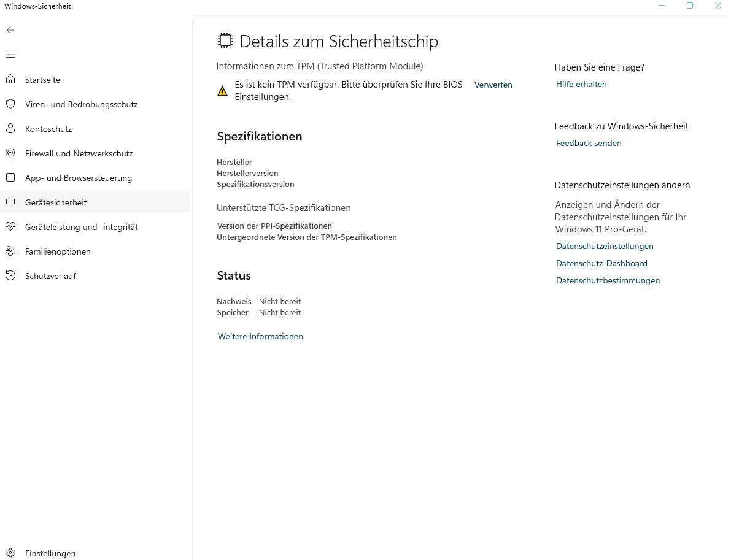This screenshot has width=731, height=560.
Task: Click the Geräteleistung heart icon
Action: point(10,227)
